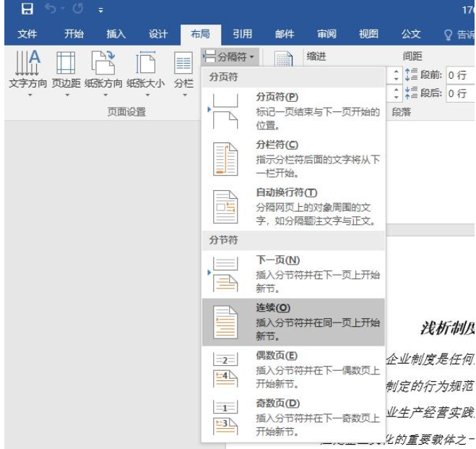
Task: Click the Undo arrow icon
Action: point(49,9)
